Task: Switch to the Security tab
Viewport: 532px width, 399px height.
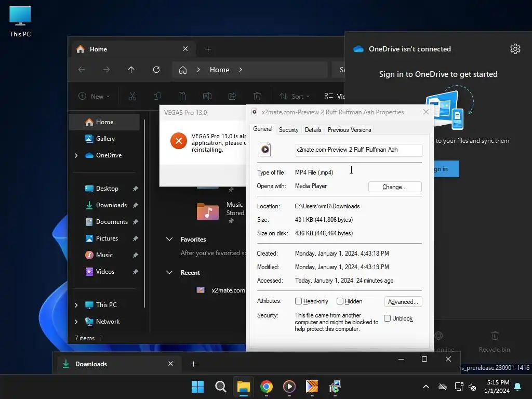Action: coord(288,129)
